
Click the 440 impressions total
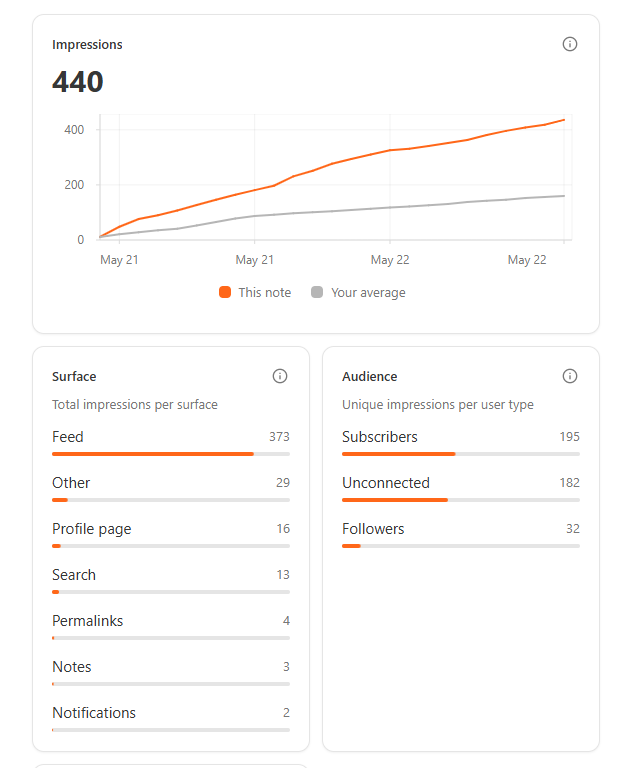pyautogui.click(x=78, y=81)
